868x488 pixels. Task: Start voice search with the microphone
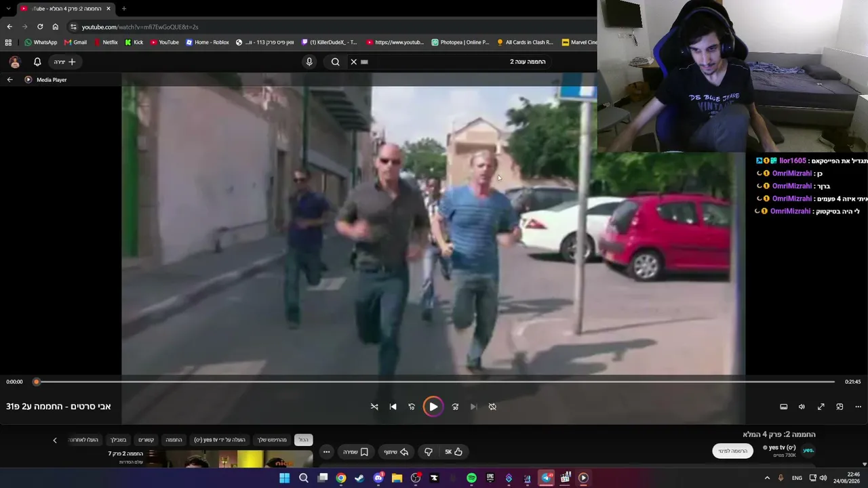click(x=309, y=62)
